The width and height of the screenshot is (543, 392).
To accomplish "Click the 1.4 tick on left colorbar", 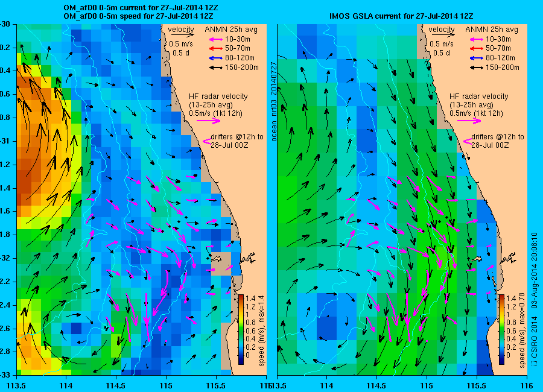I will [x=250, y=298].
